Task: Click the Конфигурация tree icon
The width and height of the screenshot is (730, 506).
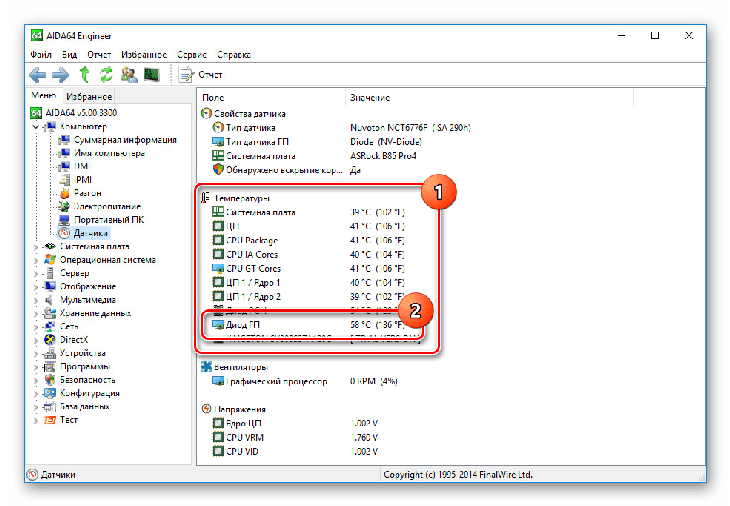Action: click(x=50, y=393)
